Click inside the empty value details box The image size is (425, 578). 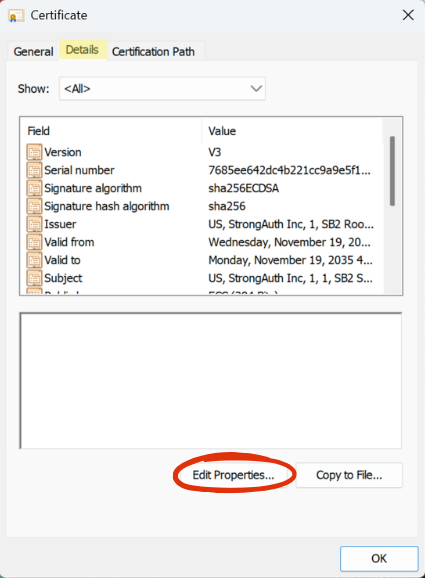tap(211, 381)
